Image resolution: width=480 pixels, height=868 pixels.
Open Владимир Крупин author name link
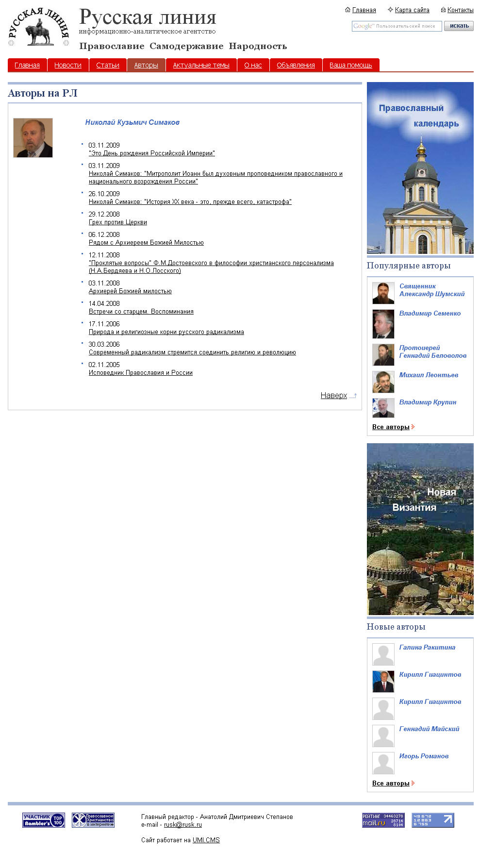pos(428,402)
